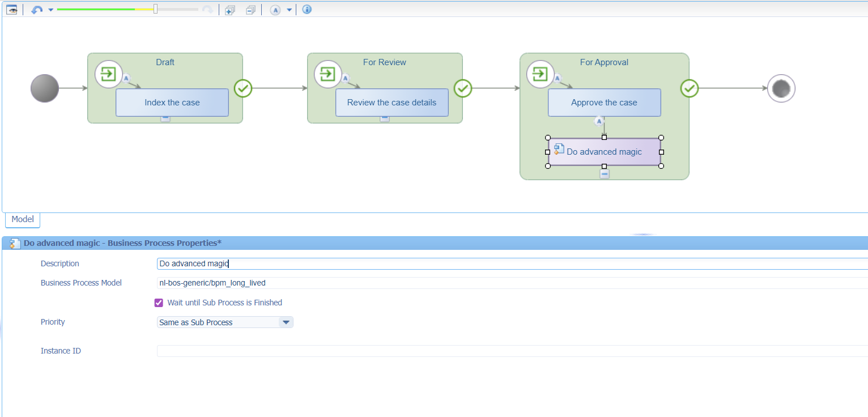Viewport: 868px width, 417px height.
Task: Uncheck Wait until Sub Process is Finished
Action: tap(159, 303)
